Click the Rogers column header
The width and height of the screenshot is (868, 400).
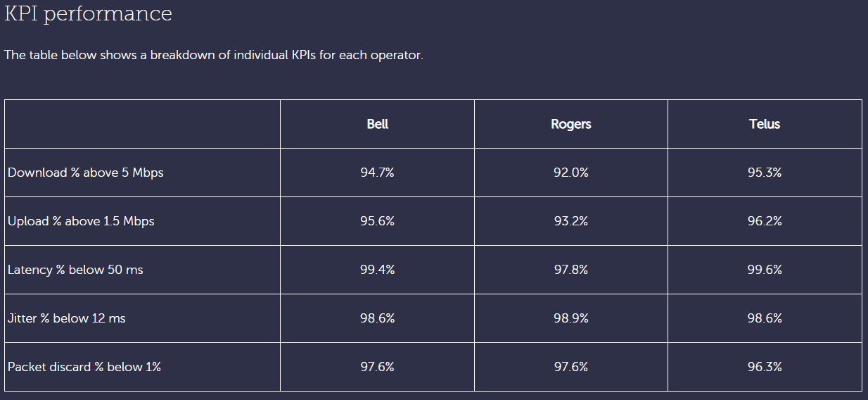tap(570, 124)
